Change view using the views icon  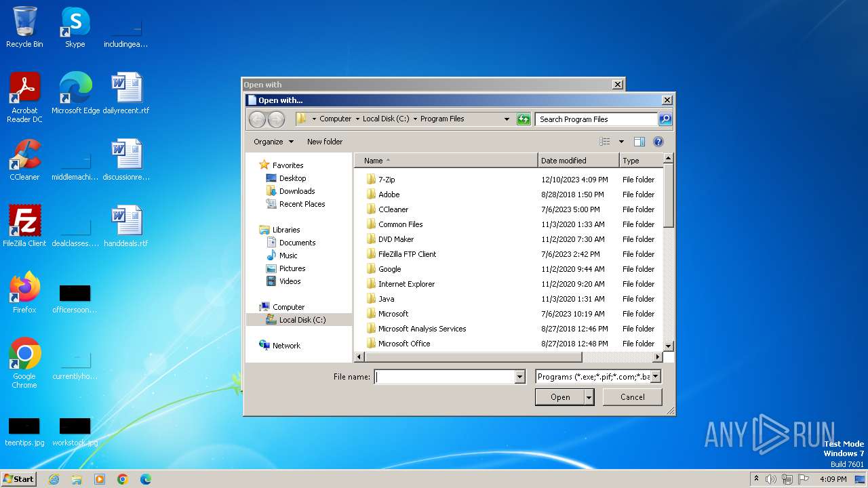[x=605, y=142]
